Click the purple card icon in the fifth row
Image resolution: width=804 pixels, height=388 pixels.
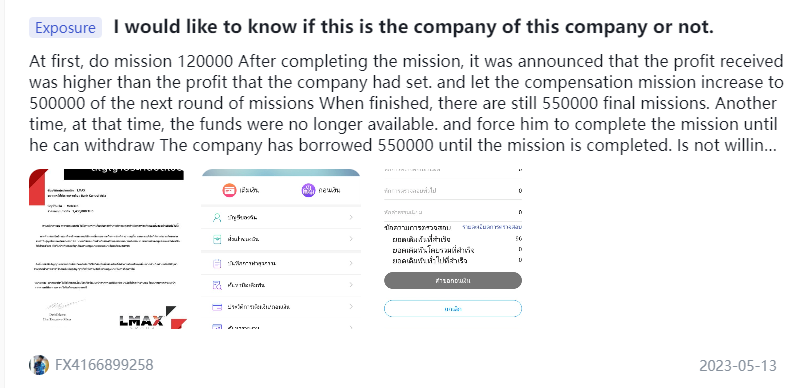click(217, 307)
